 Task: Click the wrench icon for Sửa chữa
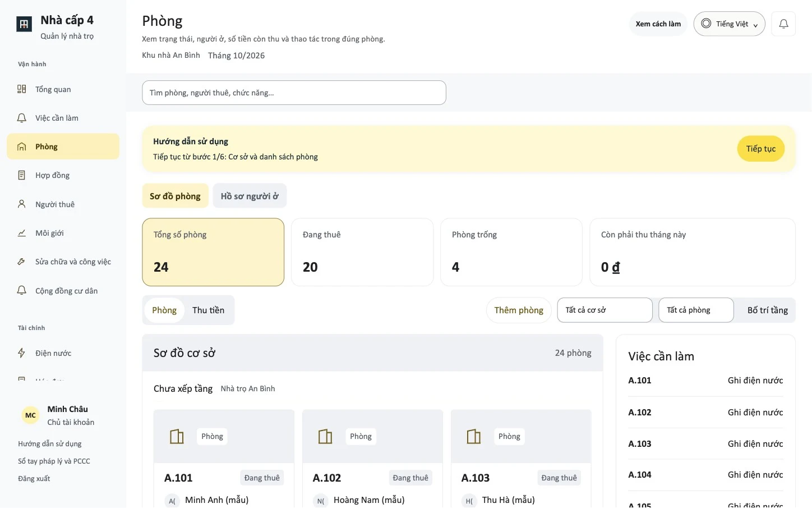point(22,262)
